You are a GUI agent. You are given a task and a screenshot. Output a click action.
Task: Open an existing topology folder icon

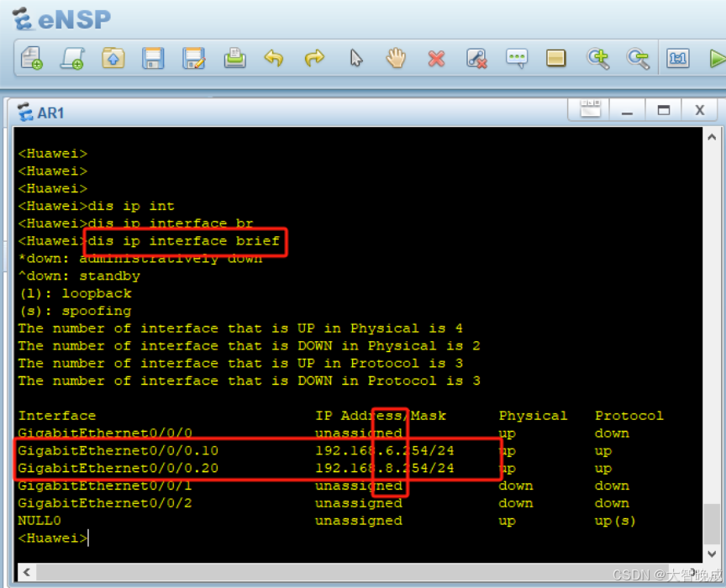point(113,58)
